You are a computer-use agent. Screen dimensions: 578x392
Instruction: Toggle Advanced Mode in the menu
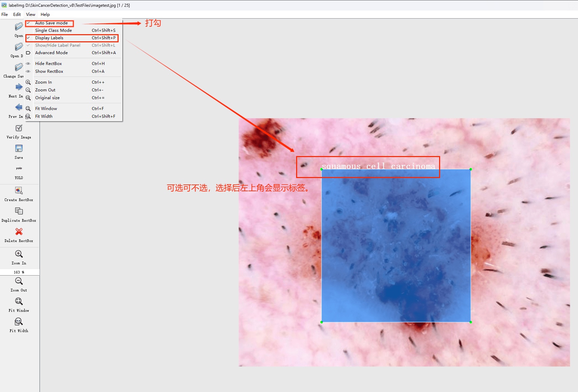74,53
